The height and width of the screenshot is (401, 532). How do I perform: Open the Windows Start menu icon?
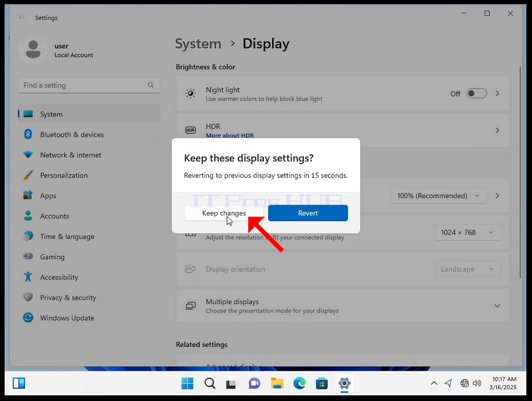187,383
